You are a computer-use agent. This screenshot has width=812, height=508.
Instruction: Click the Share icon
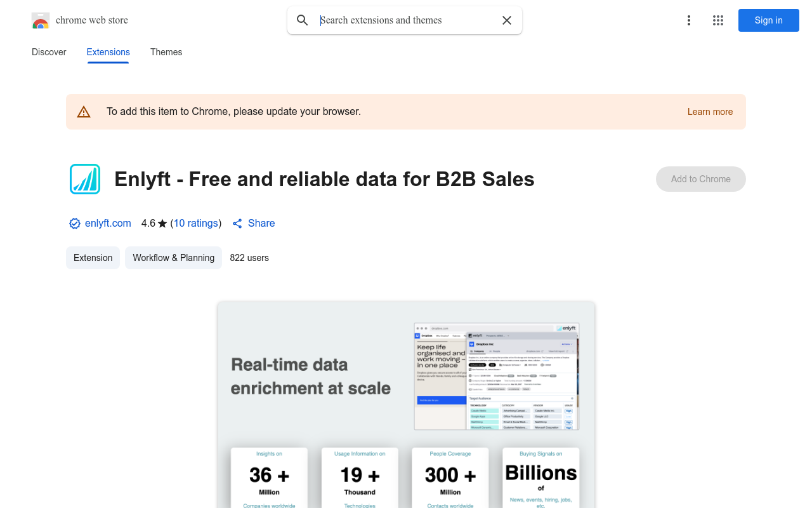click(237, 224)
